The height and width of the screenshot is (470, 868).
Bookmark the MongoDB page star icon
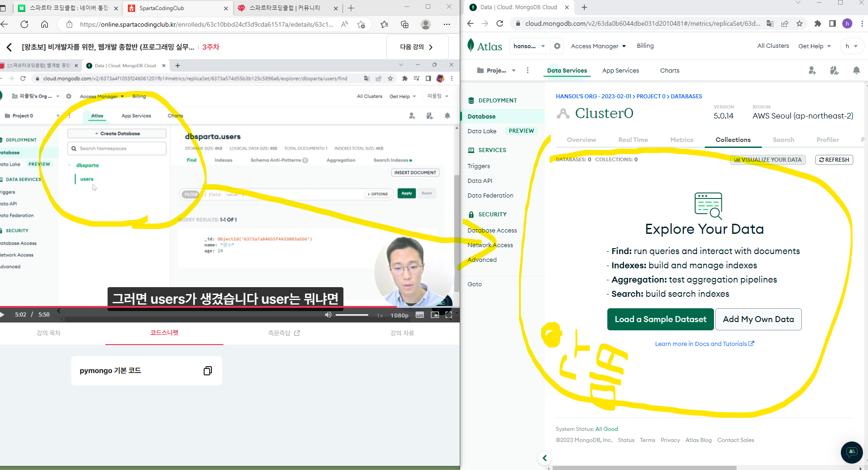tap(799, 23)
